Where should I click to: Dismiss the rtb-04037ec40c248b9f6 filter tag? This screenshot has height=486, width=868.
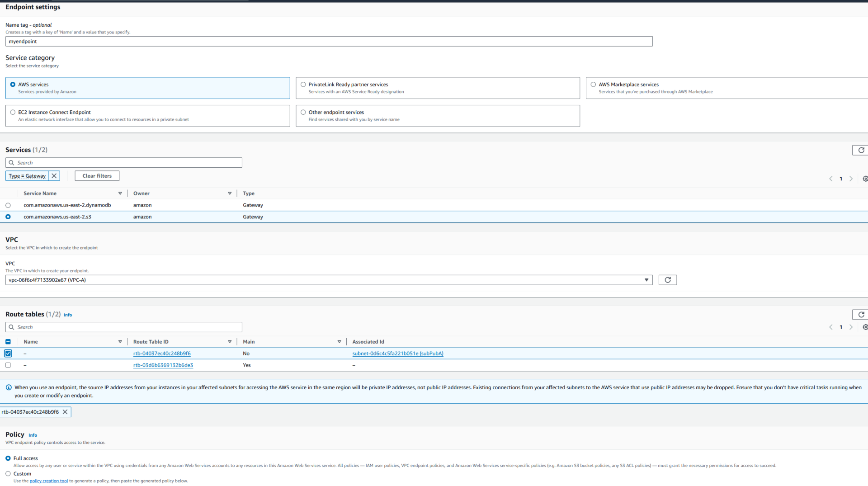tap(65, 411)
